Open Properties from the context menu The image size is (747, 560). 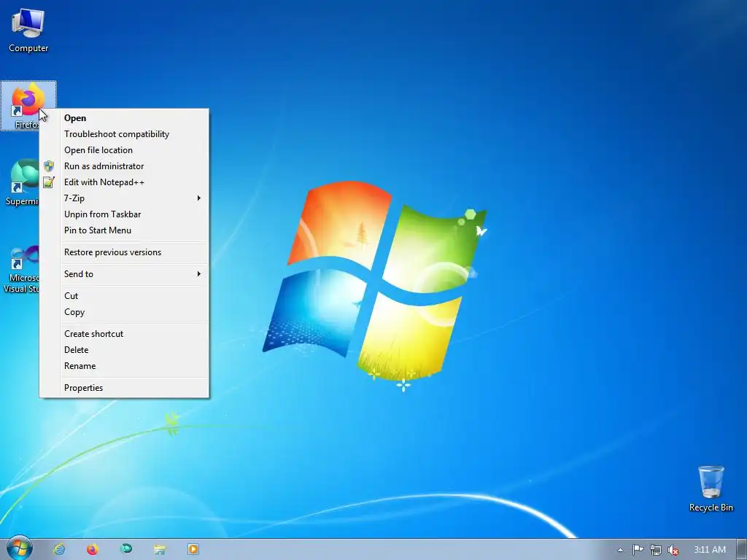[124, 388]
